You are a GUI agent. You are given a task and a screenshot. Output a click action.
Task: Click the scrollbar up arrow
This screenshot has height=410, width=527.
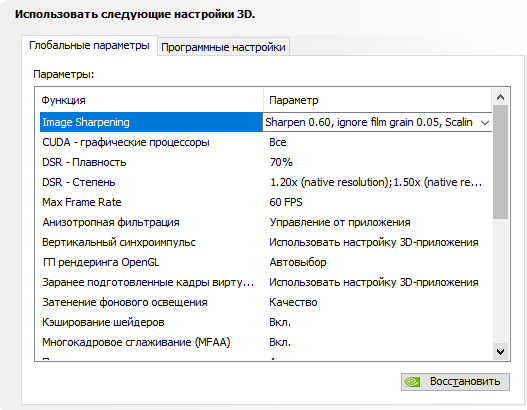[x=500, y=97]
